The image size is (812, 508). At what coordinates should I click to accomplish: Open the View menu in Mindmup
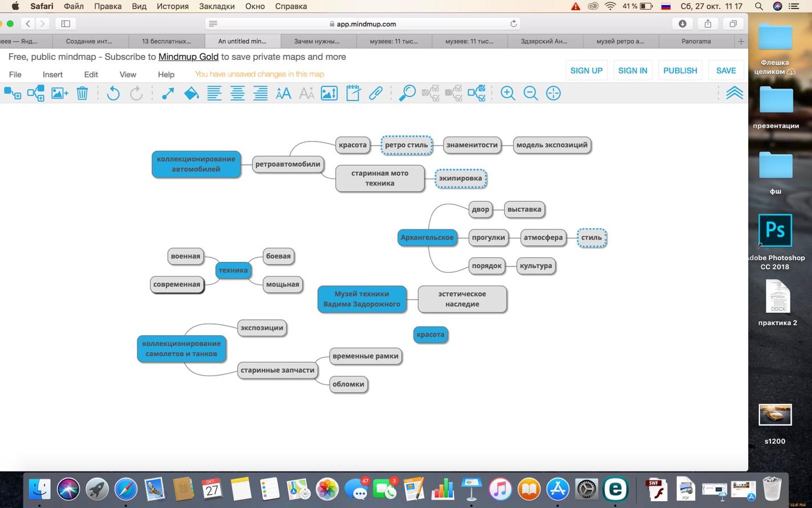(x=128, y=74)
